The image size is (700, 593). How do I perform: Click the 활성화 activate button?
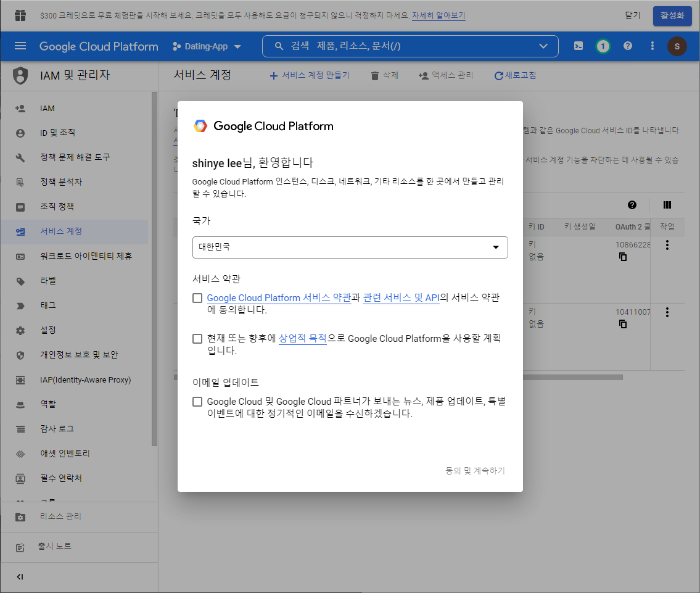pos(672,15)
